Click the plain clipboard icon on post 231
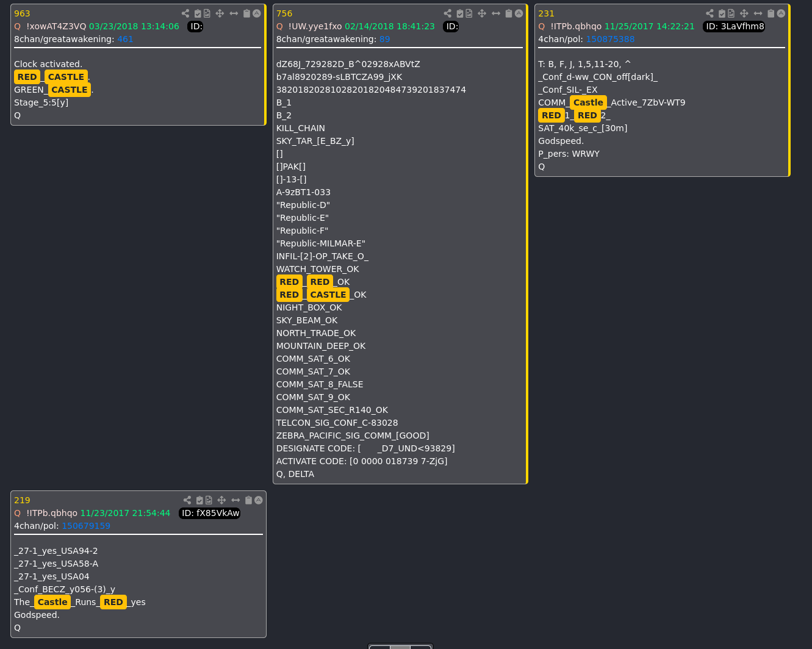Image resolution: width=812 pixels, height=649 pixels. pos(771,13)
